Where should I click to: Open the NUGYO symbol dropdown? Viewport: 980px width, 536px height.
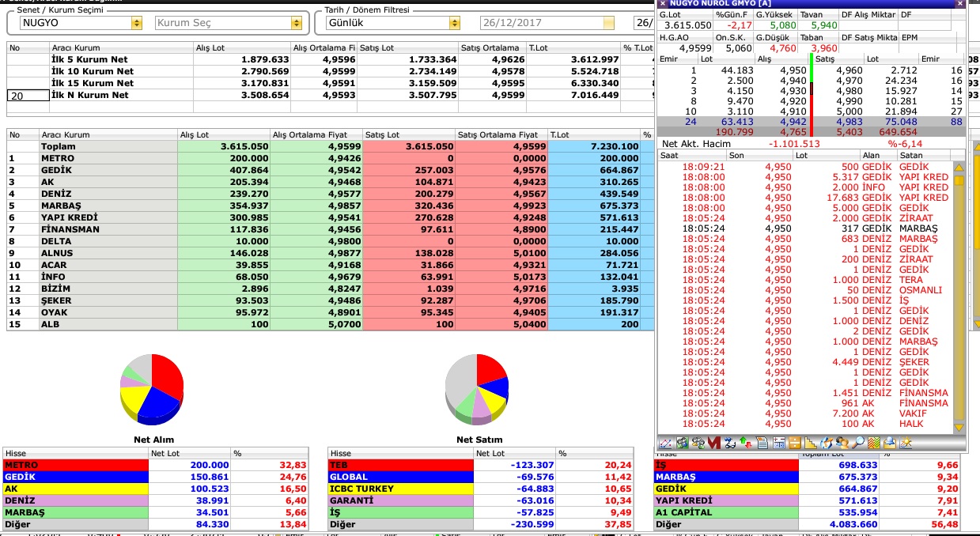click(x=137, y=23)
